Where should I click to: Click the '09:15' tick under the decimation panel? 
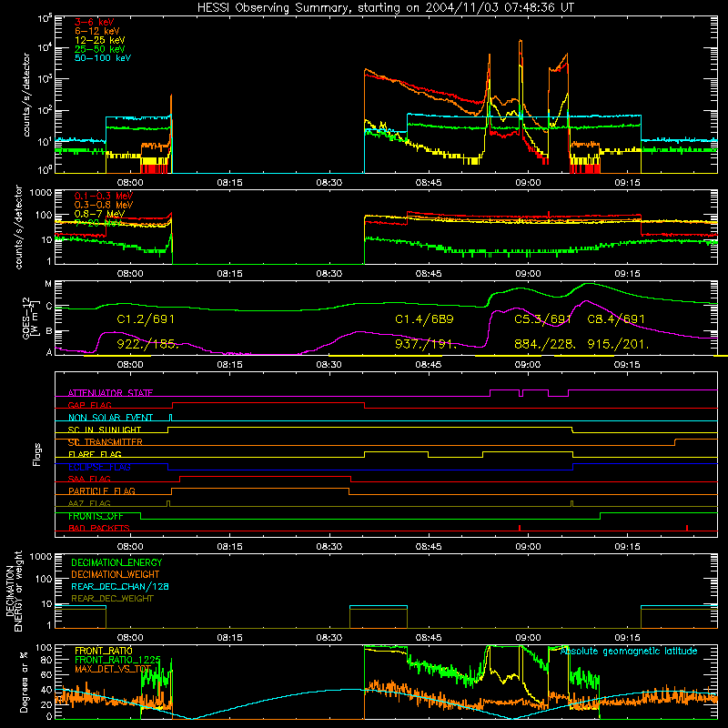627,638
